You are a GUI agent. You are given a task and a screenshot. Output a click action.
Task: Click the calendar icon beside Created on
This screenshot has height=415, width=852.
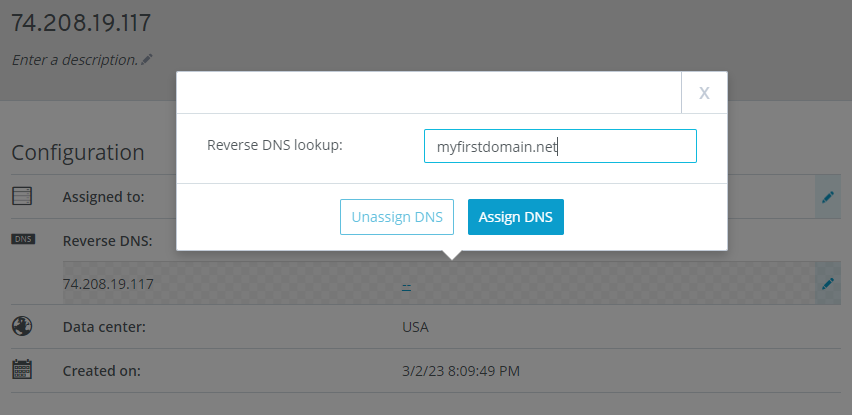pyautogui.click(x=22, y=369)
